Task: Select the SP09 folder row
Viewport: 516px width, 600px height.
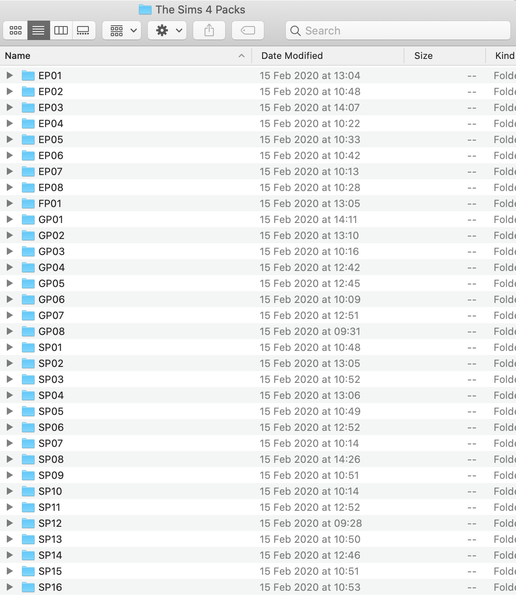Action: click(258, 475)
